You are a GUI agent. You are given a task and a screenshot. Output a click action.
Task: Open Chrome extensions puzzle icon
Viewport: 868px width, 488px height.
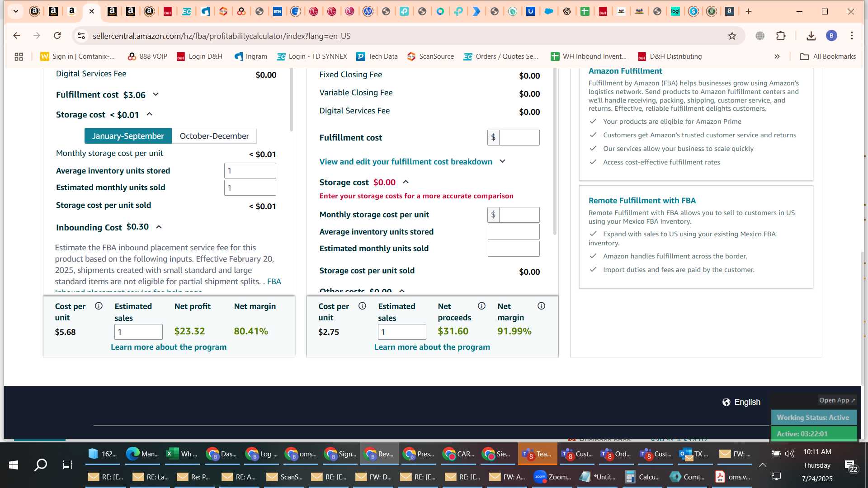tap(781, 36)
